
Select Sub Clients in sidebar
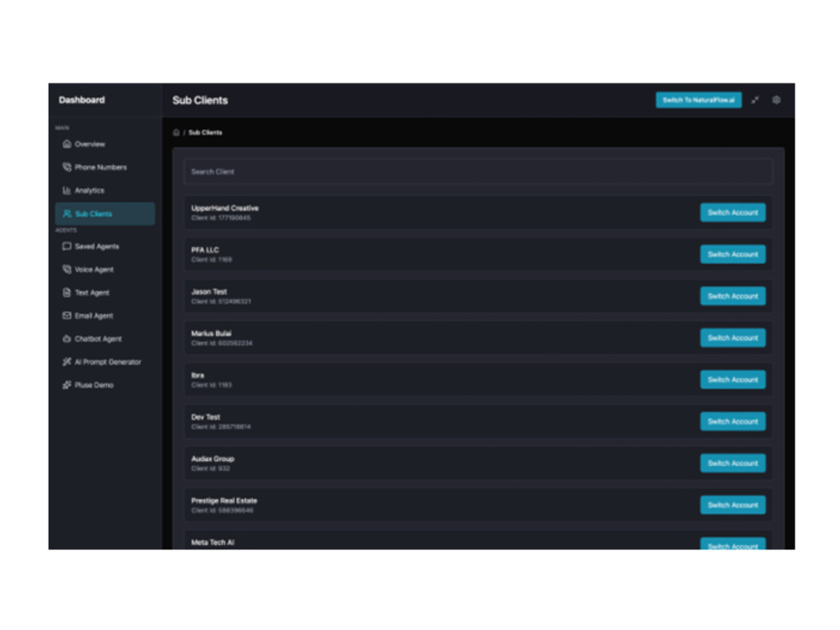click(105, 213)
